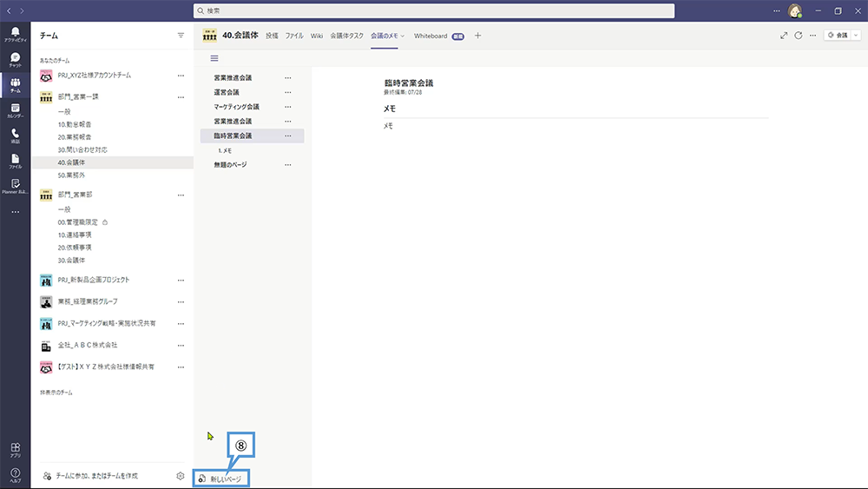
Task: Open the 20.業務報告 channel
Action: click(x=74, y=136)
